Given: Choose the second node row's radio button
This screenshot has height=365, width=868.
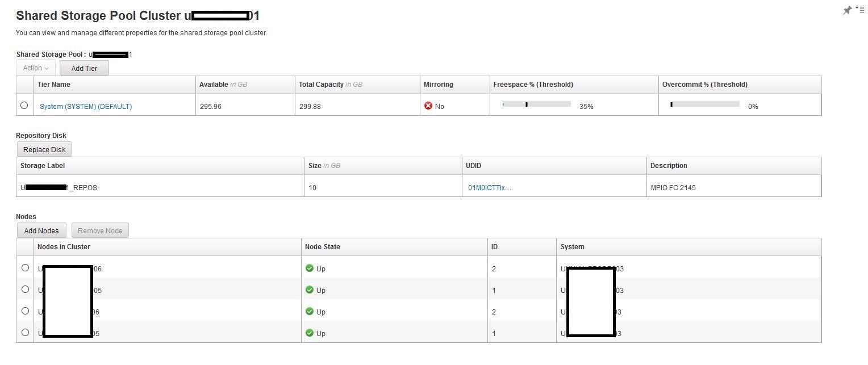Looking at the screenshot, I should point(25,290).
